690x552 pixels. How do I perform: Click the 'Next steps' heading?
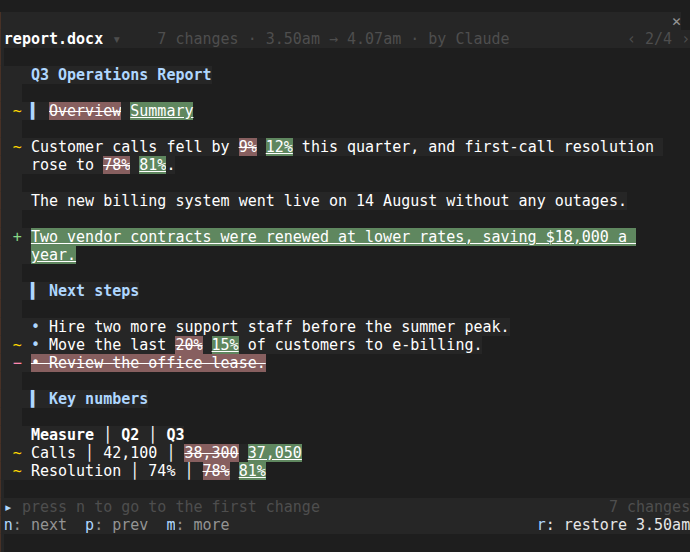tap(94, 291)
